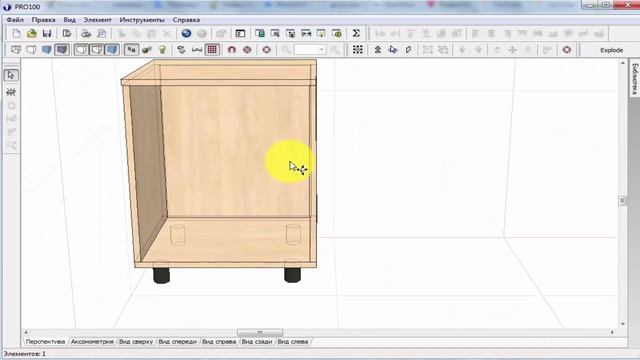
Task: Click the select all dotted grid icon
Action: (x=358, y=50)
